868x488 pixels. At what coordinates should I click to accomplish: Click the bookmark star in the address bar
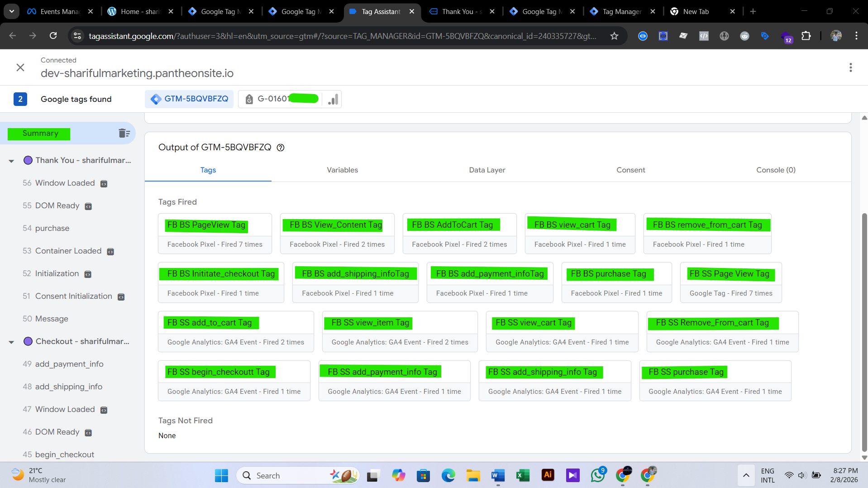(x=614, y=36)
